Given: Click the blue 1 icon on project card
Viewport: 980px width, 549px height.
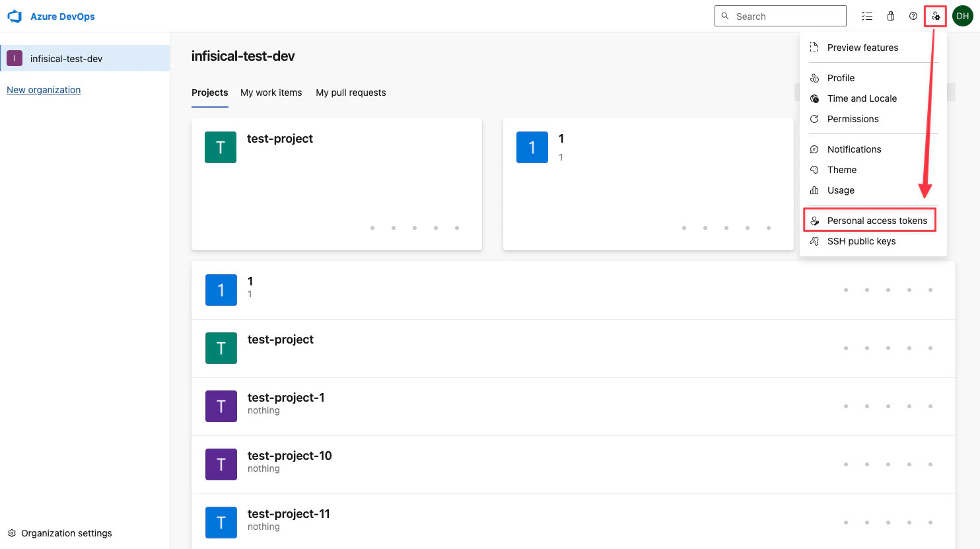Looking at the screenshot, I should tap(532, 147).
